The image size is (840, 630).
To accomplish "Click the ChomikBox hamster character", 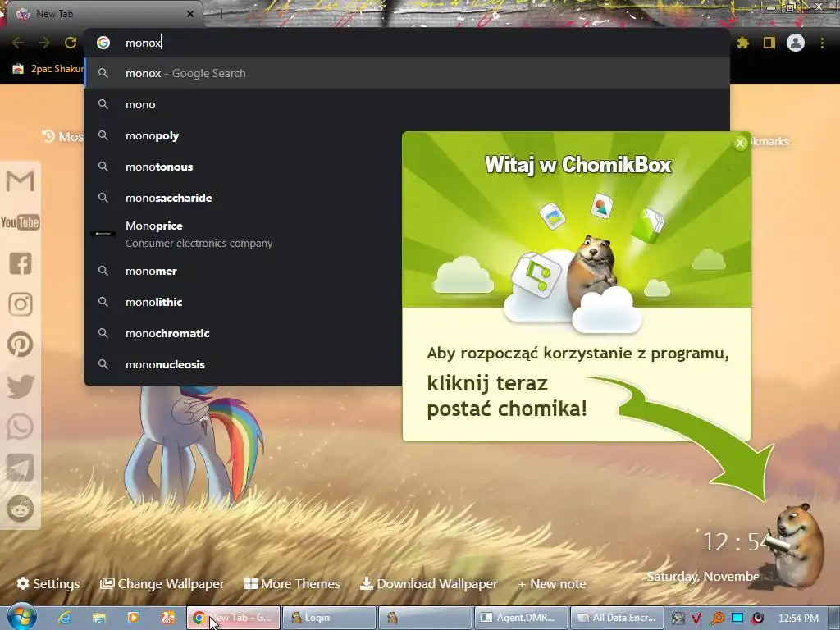I will pyautogui.click(x=799, y=546).
